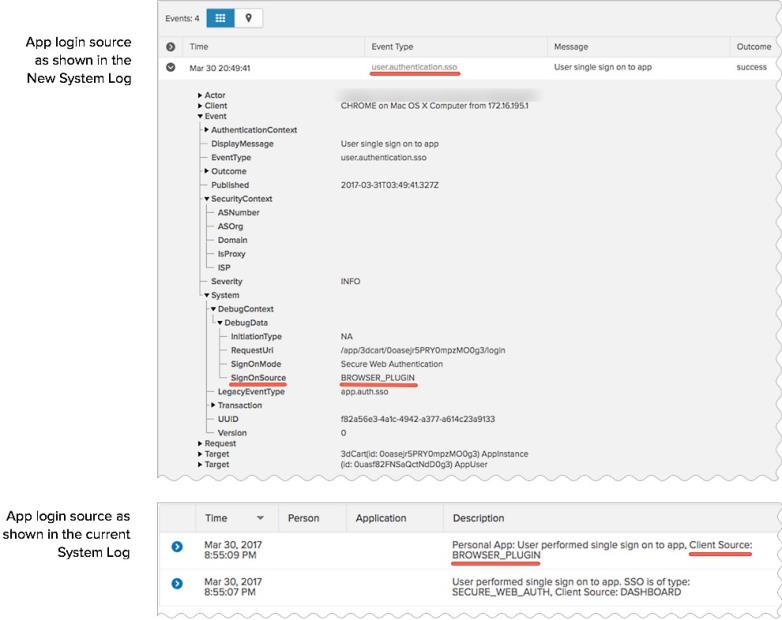Switch to map pin view of events
This screenshot has height=620, width=782.
pos(248,18)
